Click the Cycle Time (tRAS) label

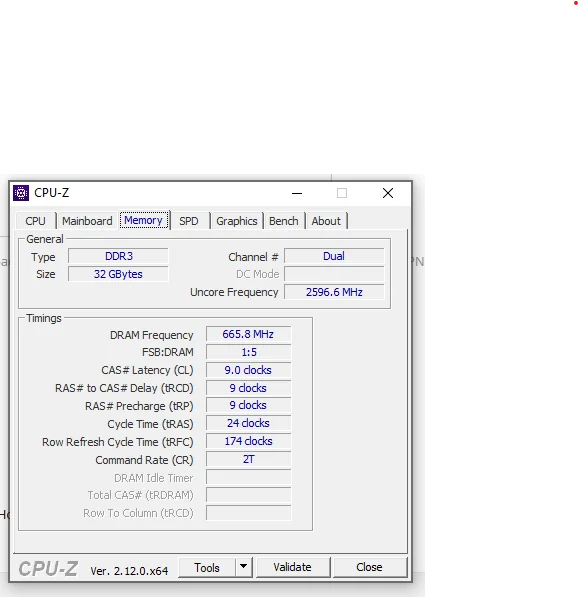click(150, 424)
